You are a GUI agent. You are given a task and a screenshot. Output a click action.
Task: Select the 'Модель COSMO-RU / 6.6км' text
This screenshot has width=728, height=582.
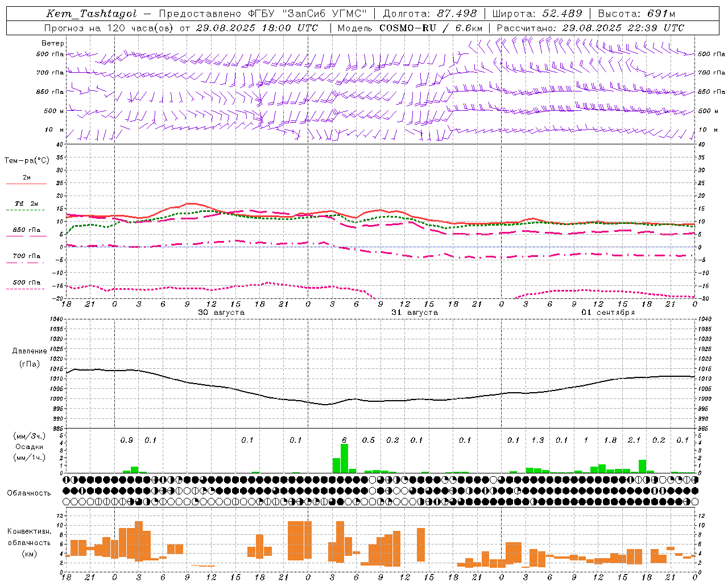(x=409, y=28)
